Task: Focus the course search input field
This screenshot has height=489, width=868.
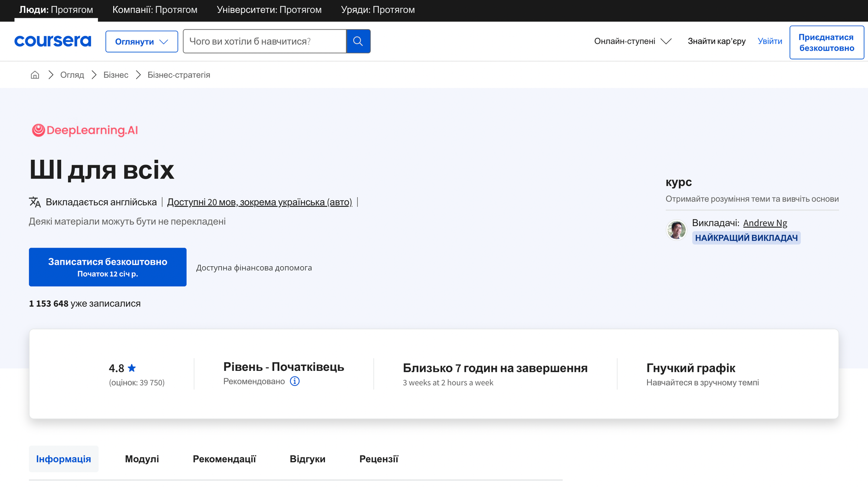Action: pos(264,41)
